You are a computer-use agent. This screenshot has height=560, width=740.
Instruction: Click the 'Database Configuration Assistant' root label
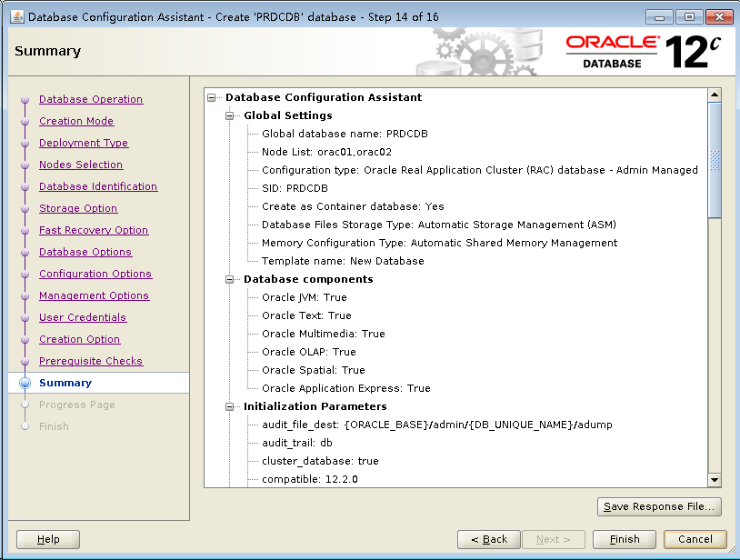click(324, 97)
